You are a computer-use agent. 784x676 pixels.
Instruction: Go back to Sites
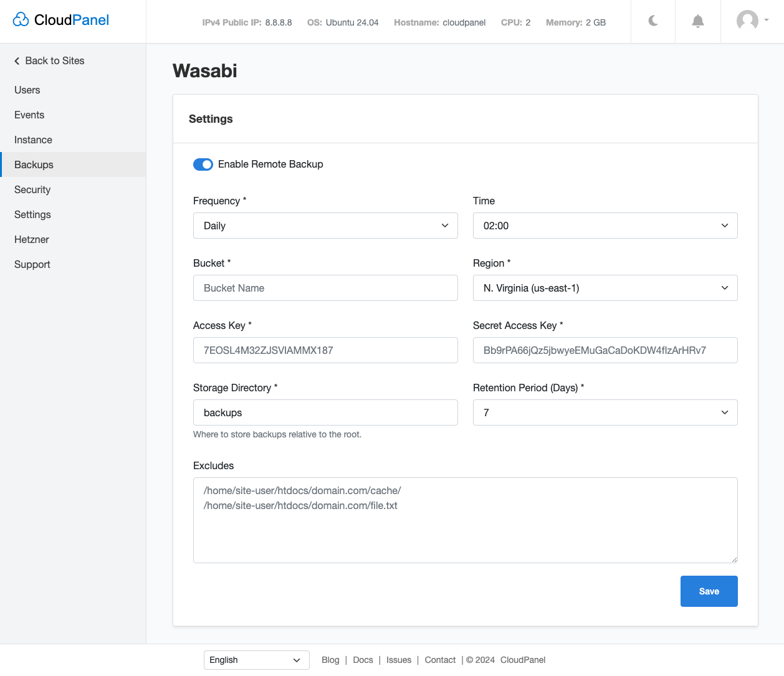click(49, 60)
